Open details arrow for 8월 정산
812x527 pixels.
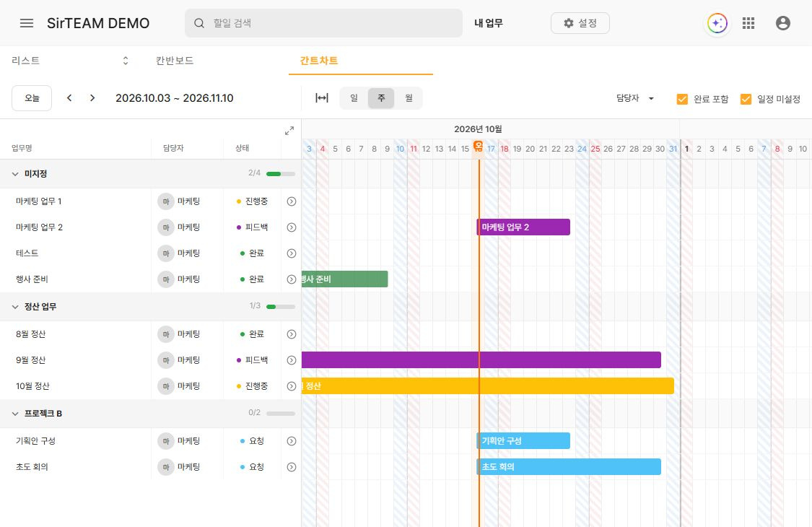(x=292, y=334)
